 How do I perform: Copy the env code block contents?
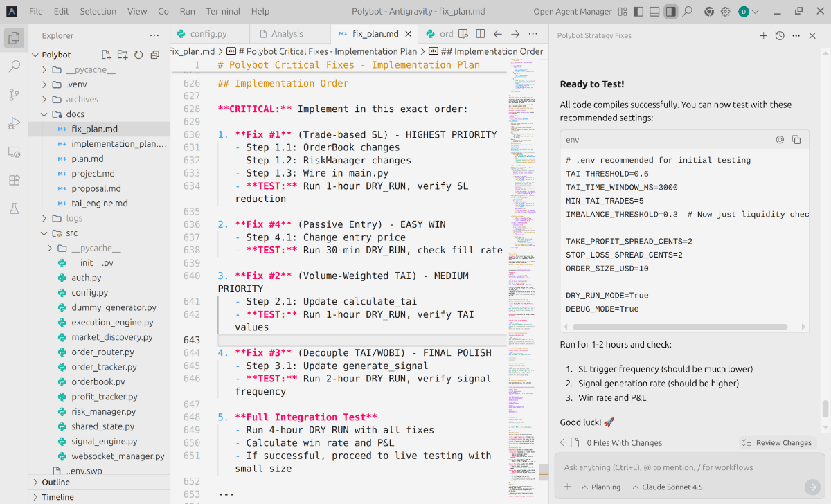point(796,140)
